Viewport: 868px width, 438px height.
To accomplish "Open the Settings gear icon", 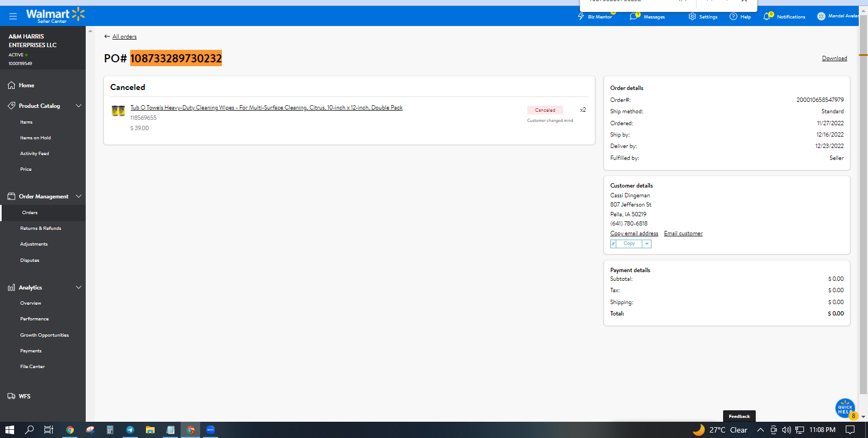I will [692, 16].
